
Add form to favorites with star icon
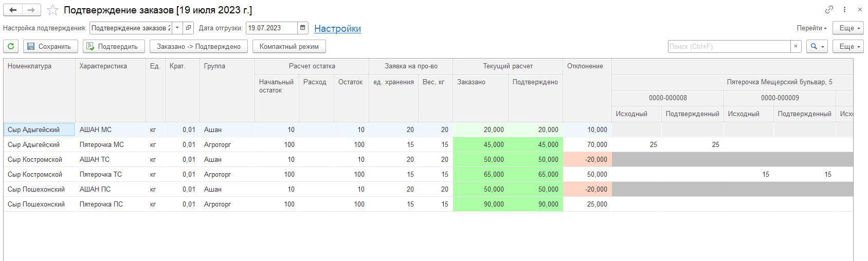pyautogui.click(x=52, y=10)
